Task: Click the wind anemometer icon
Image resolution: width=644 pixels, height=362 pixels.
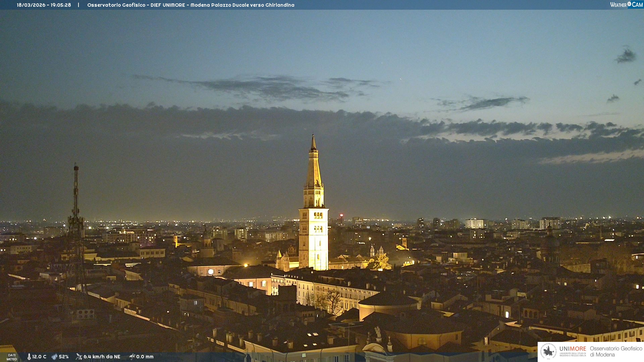Action: tap(79, 357)
